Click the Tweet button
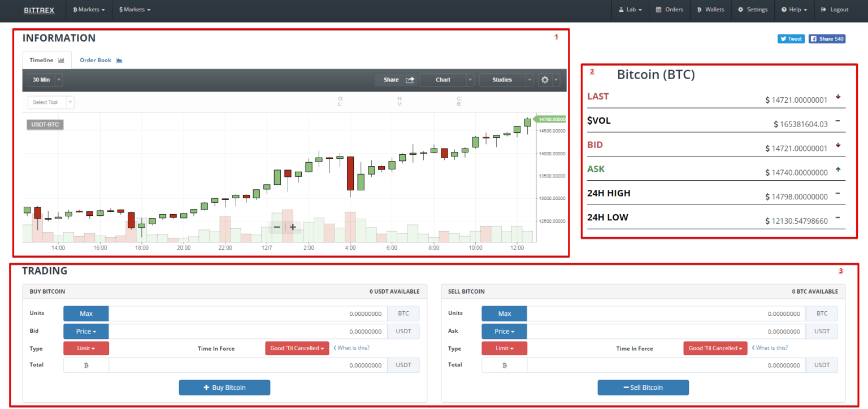Screen dimensions: 868x409 point(791,39)
